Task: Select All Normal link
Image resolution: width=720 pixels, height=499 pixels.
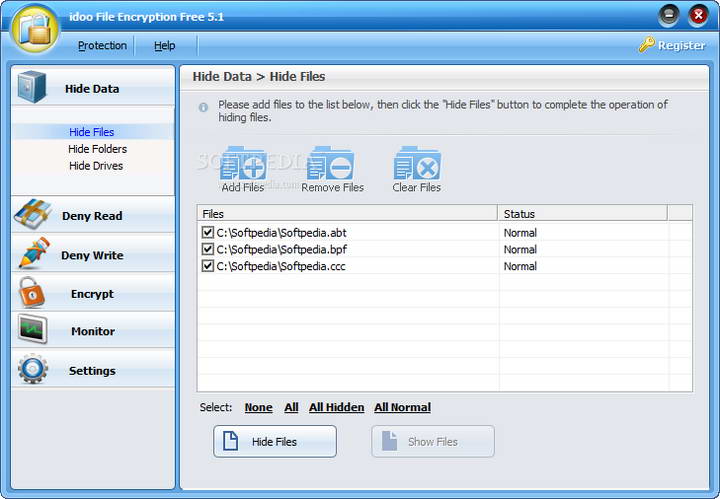Action: [x=402, y=407]
